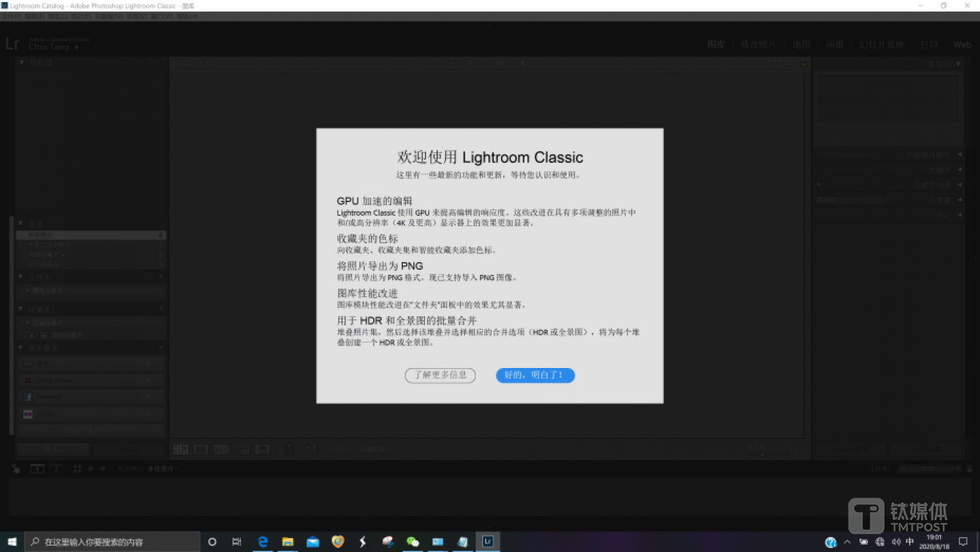Screen dimensions: 980x552
Task: Click the '好的，明白了！' button
Action: coord(535,375)
